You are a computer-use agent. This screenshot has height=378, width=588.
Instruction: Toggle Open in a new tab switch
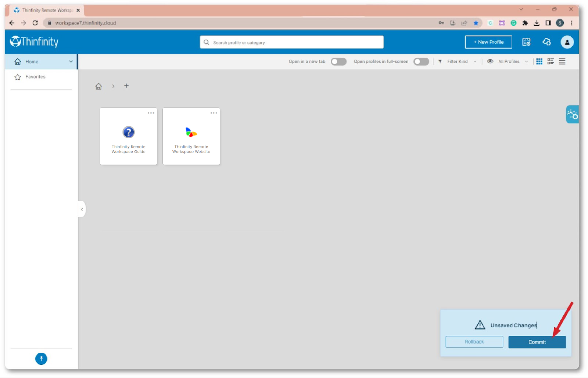338,62
